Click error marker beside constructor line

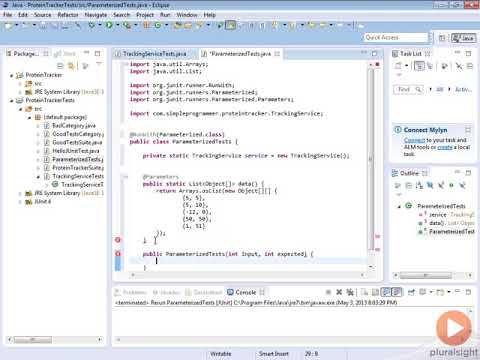(x=118, y=254)
